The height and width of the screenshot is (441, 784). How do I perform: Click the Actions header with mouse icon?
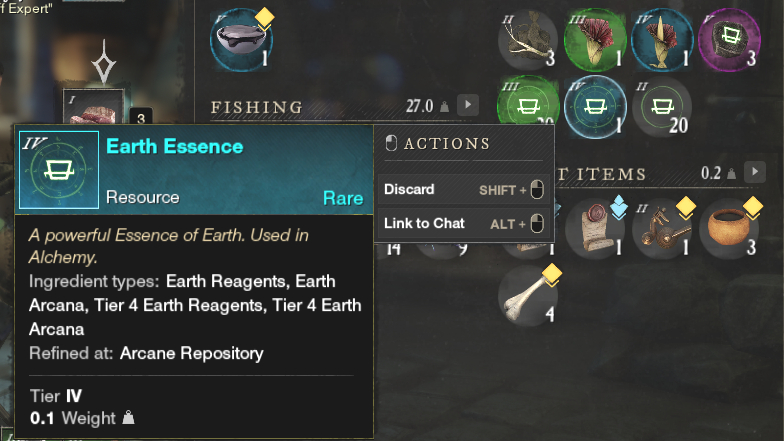(x=438, y=144)
